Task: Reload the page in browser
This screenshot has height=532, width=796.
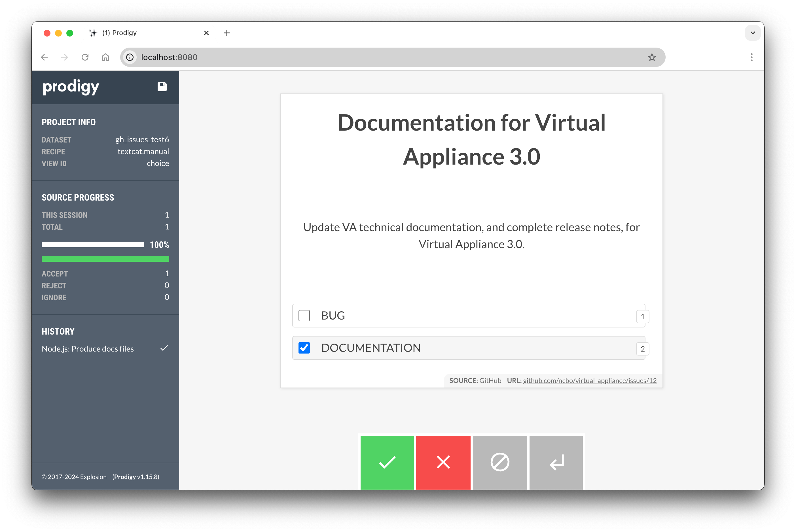Action: tap(85, 57)
